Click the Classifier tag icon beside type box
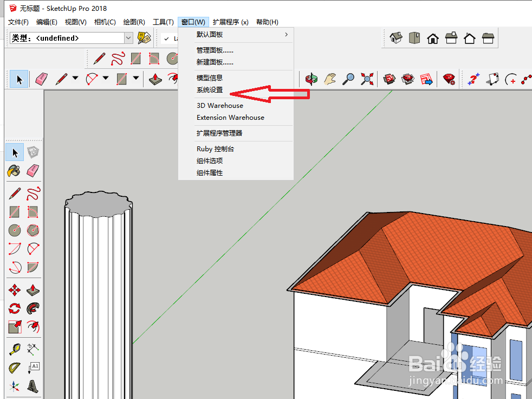The image size is (532, 399). (144, 38)
